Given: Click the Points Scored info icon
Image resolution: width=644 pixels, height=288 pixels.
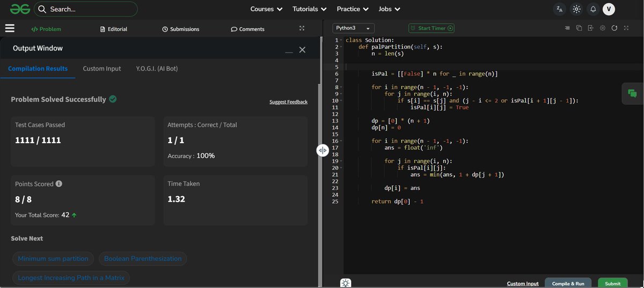Looking at the screenshot, I should tap(59, 183).
